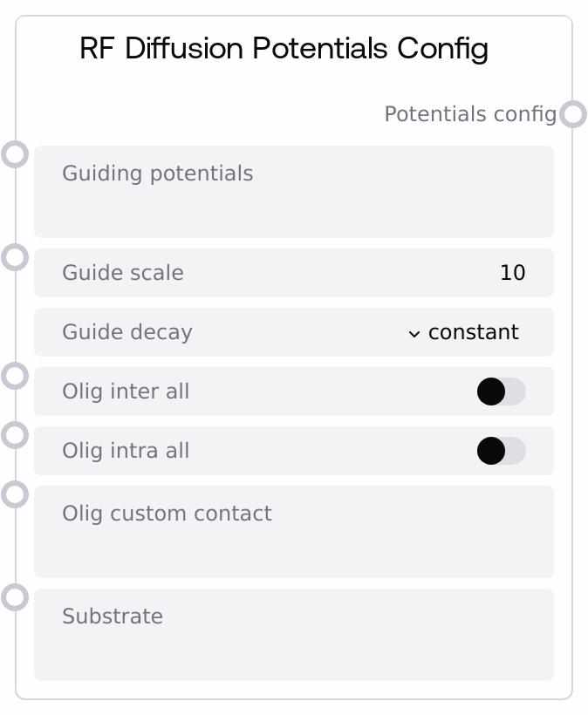
Task: Toggle the Olig inter all switch
Action: click(x=501, y=392)
